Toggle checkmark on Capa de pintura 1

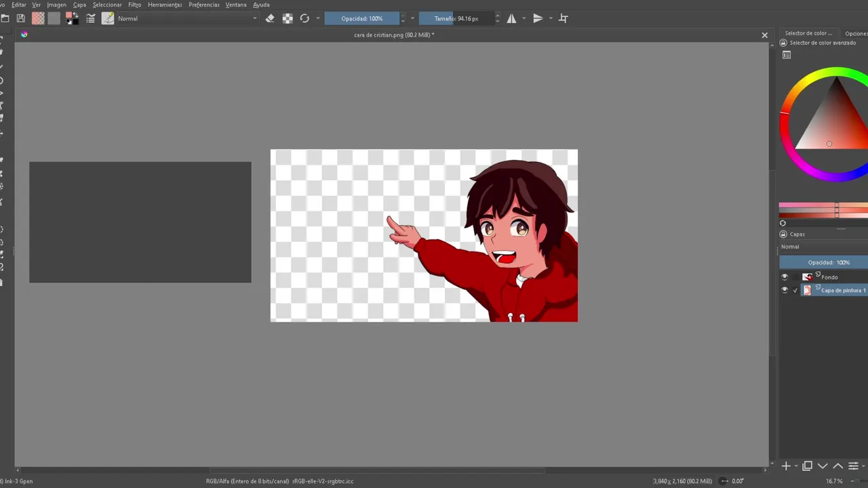coord(795,290)
